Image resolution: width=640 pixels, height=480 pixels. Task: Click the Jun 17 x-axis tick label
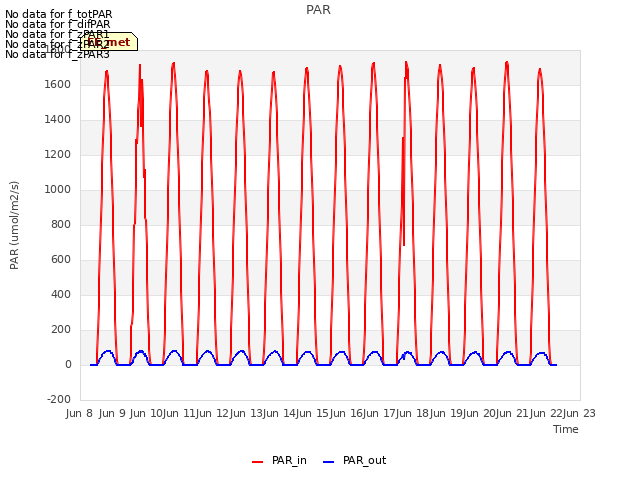point(379,413)
